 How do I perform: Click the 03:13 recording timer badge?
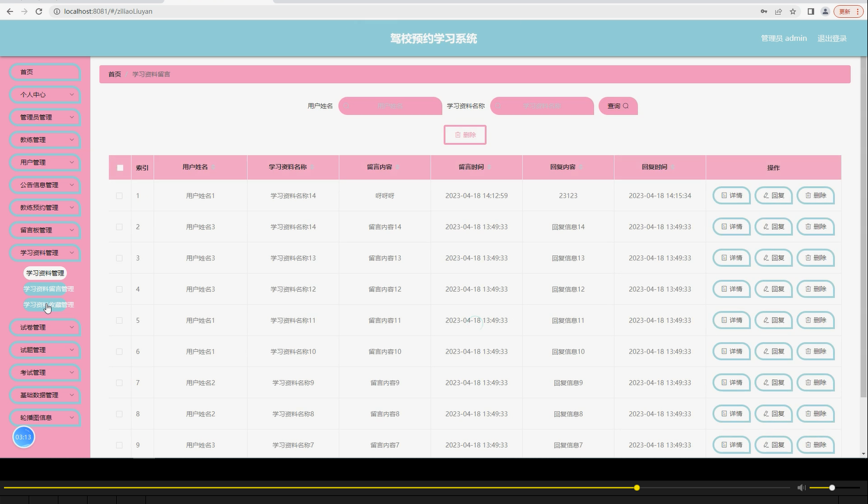(x=23, y=436)
